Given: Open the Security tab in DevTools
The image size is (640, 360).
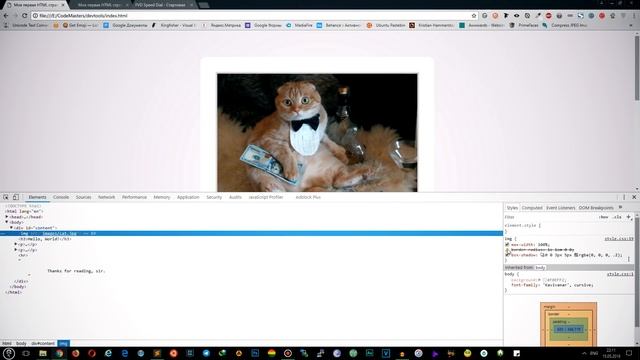Looking at the screenshot, I should 214,197.
